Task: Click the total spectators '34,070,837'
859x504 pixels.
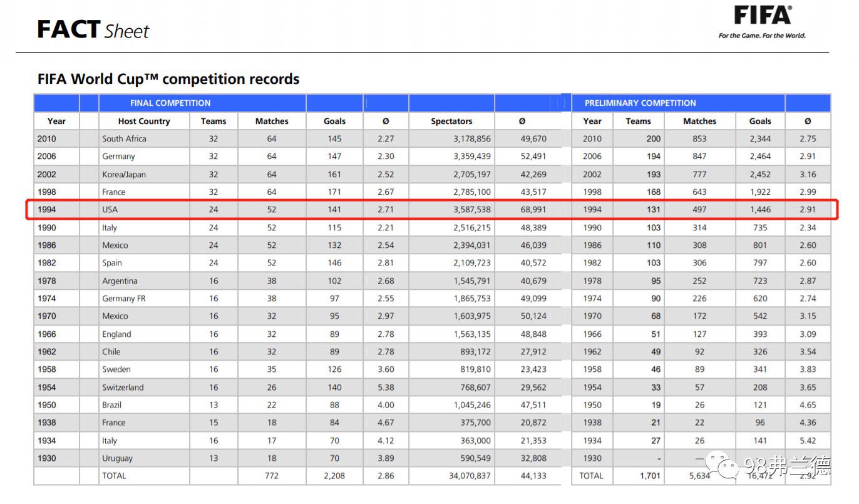Action: pos(470,476)
